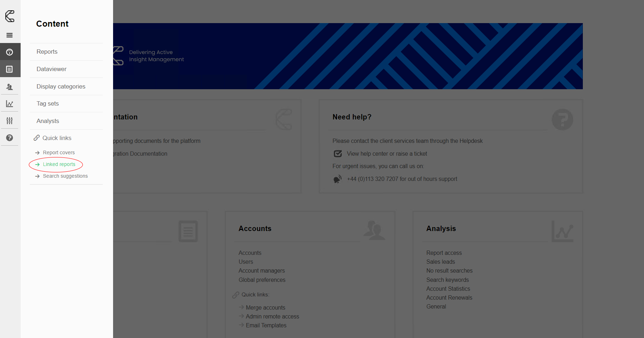Open the circled Linked reports link
This screenshot has height=338, width=644.
pos(59,164)
